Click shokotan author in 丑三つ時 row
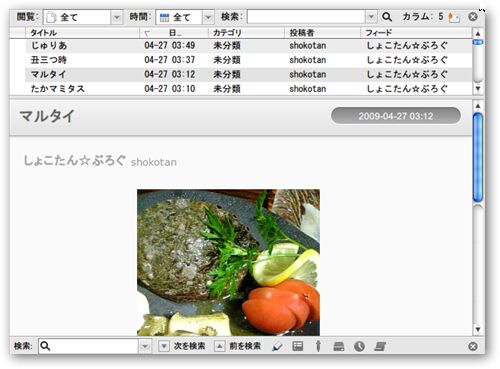The image size is (500, 369). click(x=308, y=60)
